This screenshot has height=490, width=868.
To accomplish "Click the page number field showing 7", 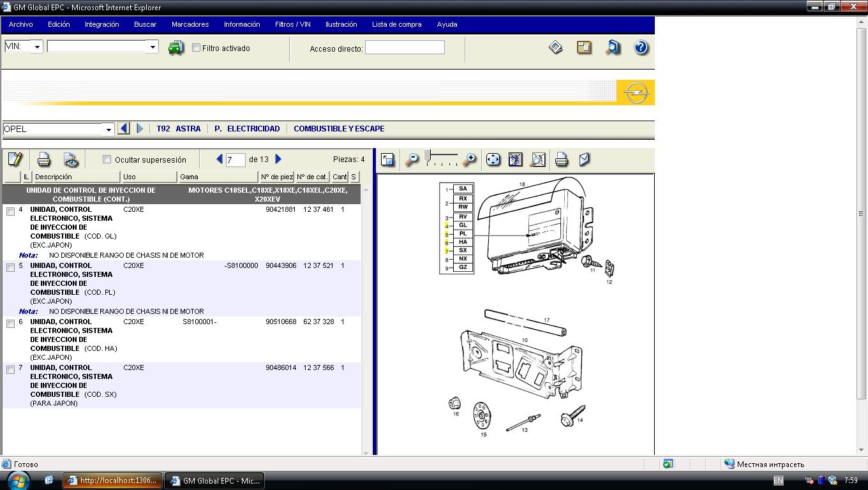I will click(x=236, y=160).
